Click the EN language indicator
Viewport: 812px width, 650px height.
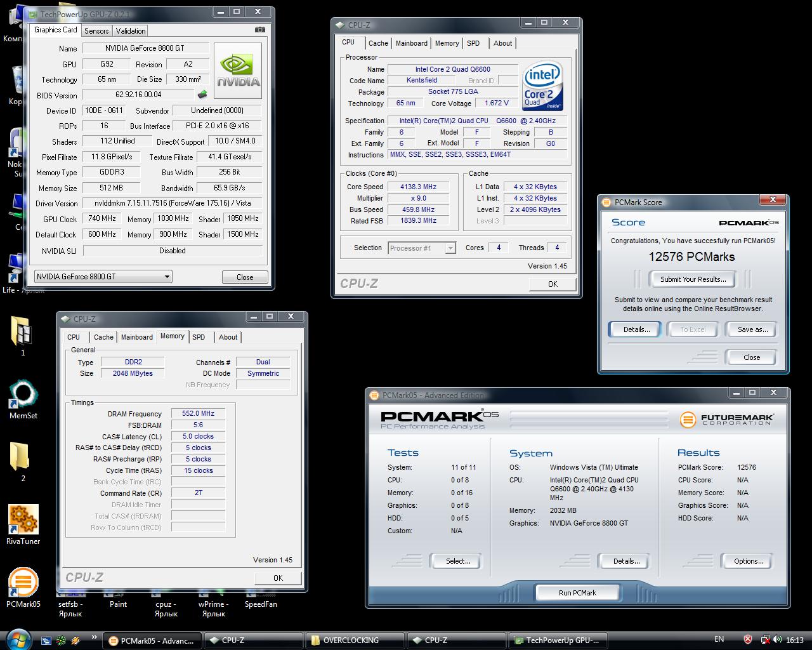719,639
